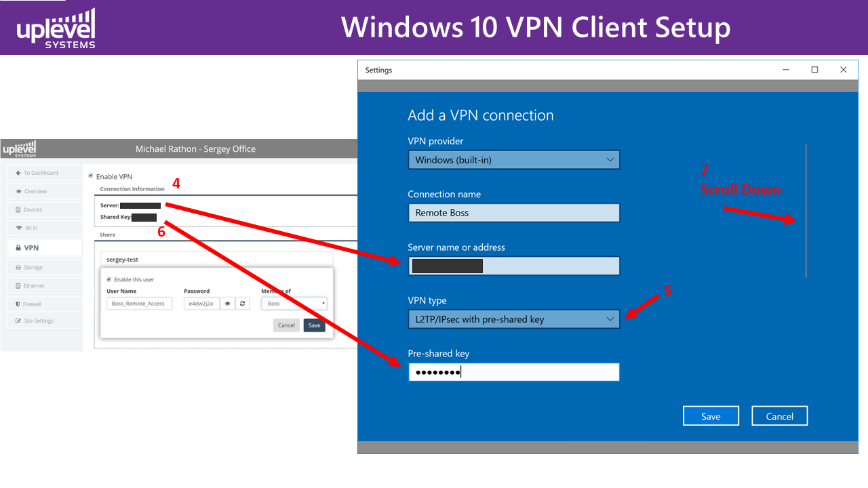Click the Settings window vertical scrollbar
The width and height of the screenshot is (868, 488).
(806, 211)
